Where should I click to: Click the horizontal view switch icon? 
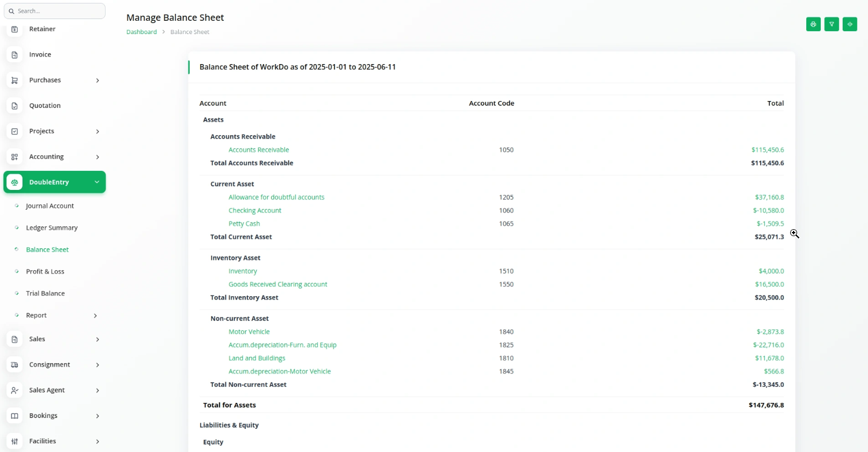(x=850, y=24)
